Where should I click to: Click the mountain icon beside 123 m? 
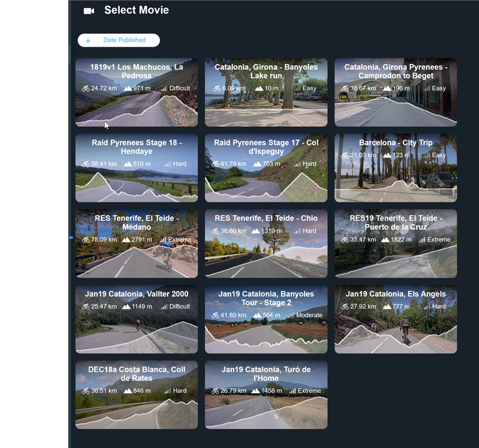387,156
